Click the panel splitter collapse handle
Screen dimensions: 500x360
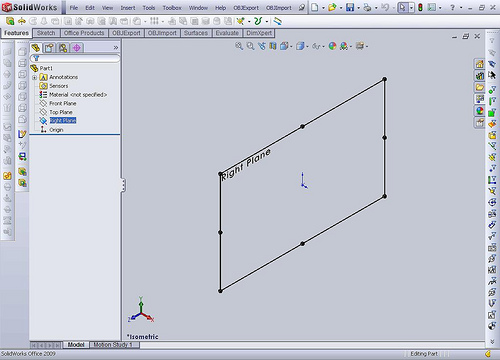pos(123,185)
